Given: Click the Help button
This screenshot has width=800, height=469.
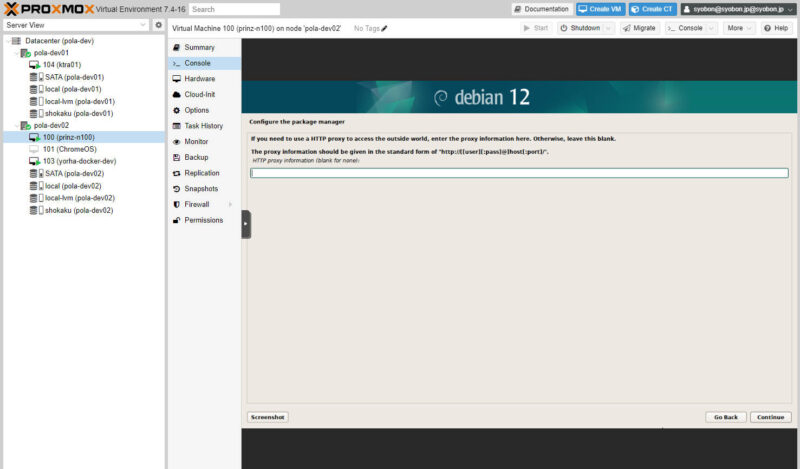Looking at the screenshot, I should coord(776,28).
